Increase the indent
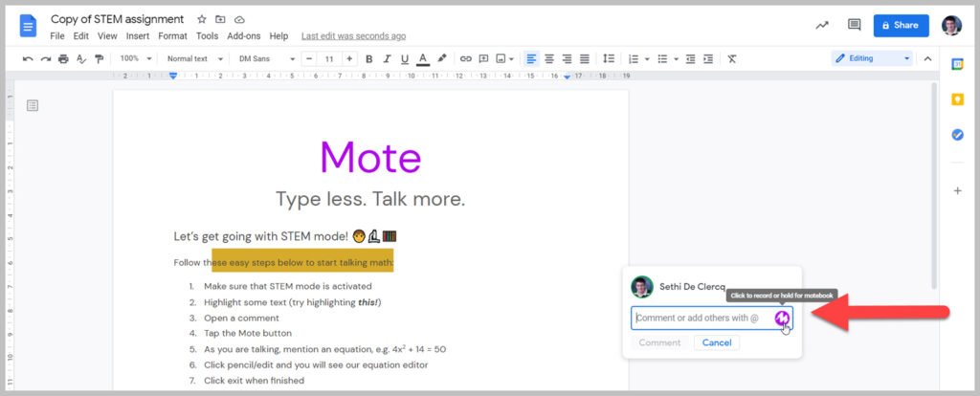 coord(708,58)
